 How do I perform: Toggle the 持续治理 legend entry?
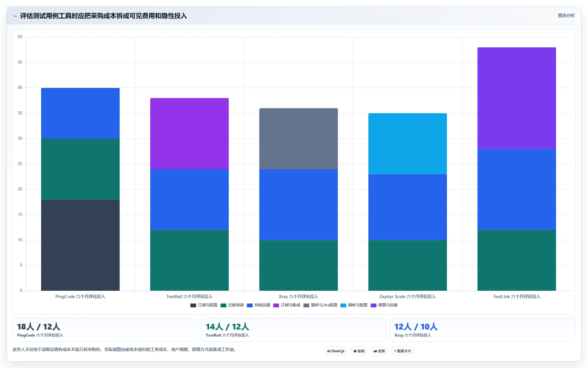[x=259, y=305]
